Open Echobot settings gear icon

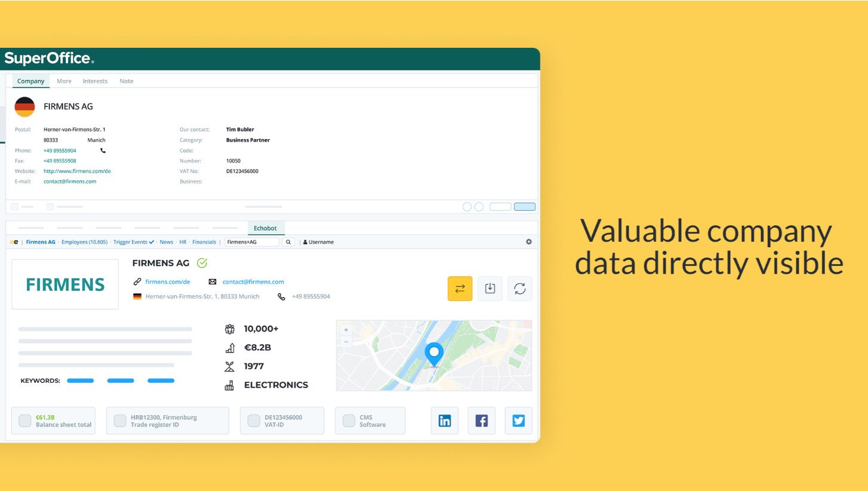(x=528, y=242)
